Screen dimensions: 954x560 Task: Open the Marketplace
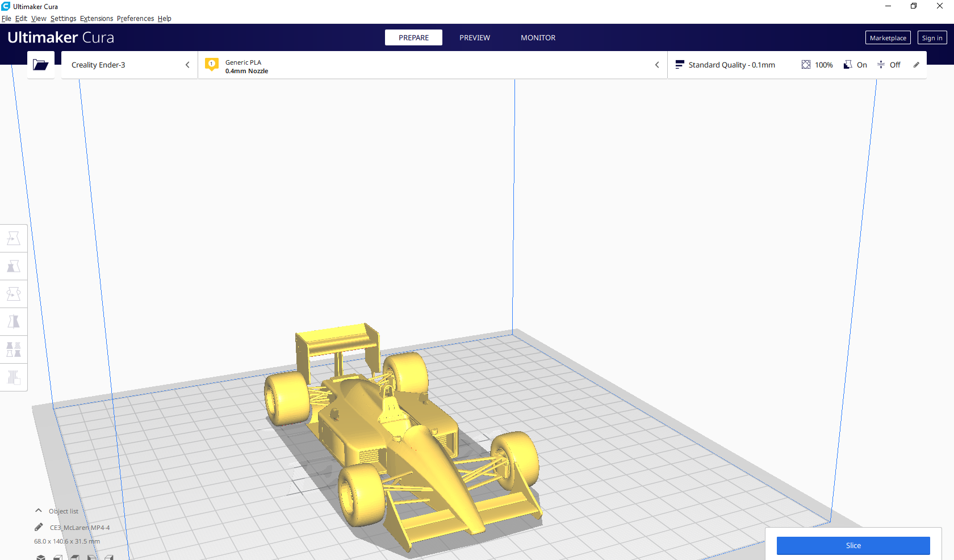(x=888, y=37)
